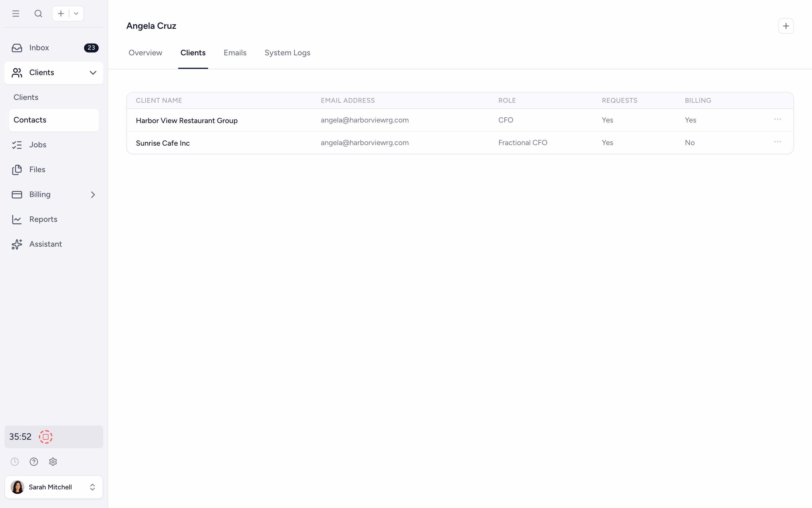This screenshot has height=508, width=812.
Task: Open more options for Harbor View row
Action: click(x=777, y=119)
